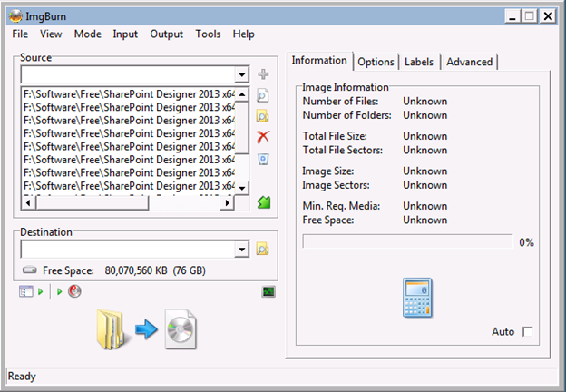This screenshot has width=566, height=392.
Task: Browse for a folder icon in Source
Action: click(262, 116)
